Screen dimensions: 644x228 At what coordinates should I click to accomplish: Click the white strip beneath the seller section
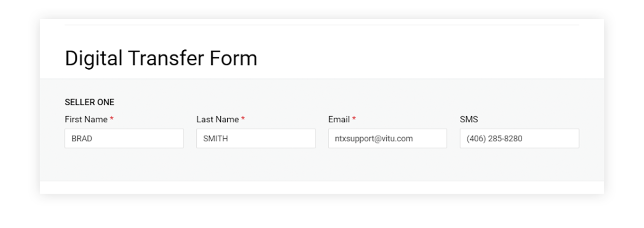[x=322, y=187]
